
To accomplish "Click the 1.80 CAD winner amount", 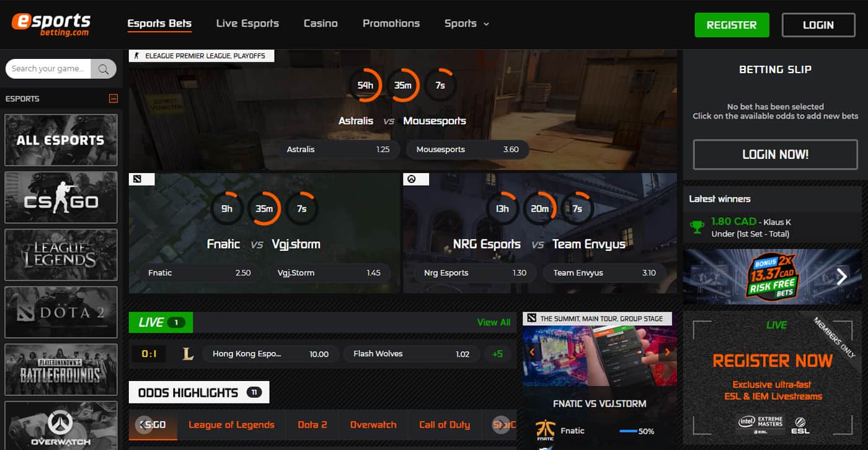I will coord(733,222).
